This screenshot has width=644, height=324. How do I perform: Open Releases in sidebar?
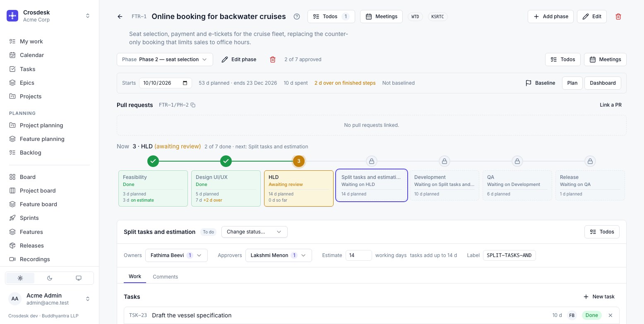49,245
